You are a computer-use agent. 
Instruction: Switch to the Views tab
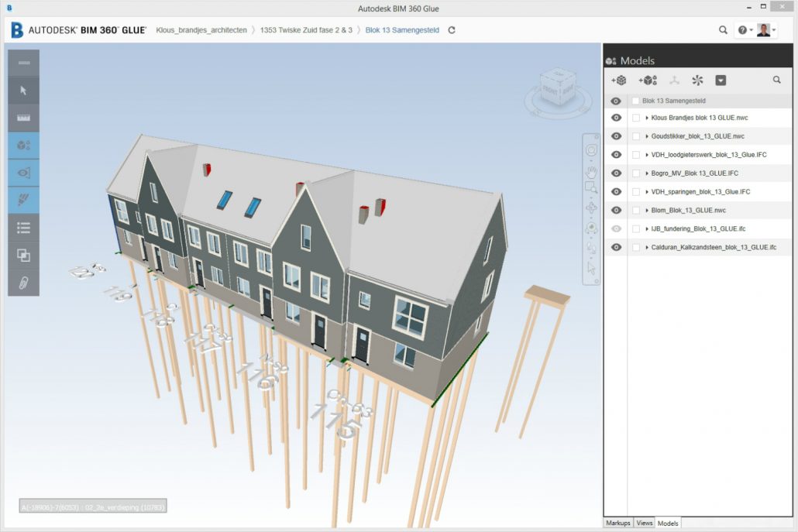click(645, 523)
